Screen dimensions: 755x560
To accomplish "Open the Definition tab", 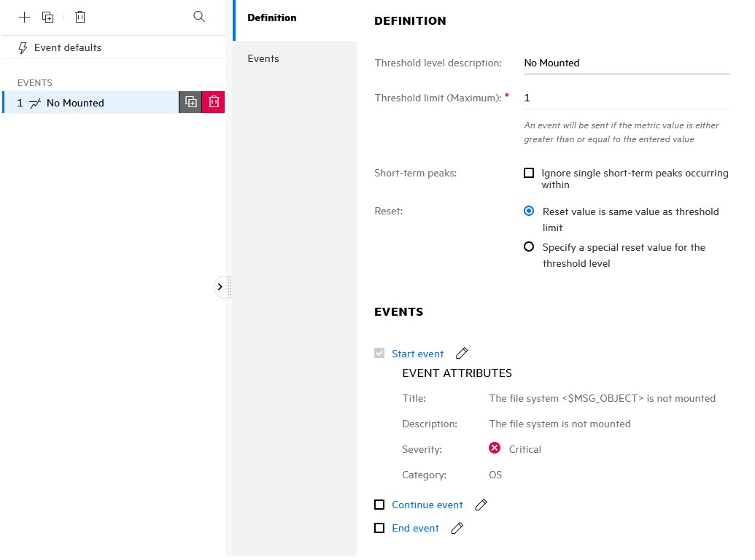I will pyautogui.click(x=272, y=17).
